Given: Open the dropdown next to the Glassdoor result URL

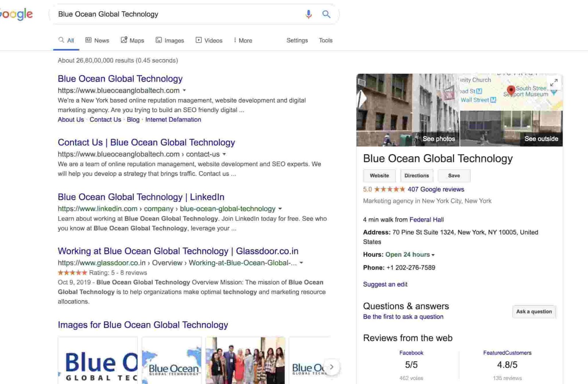Looking at the screenshot, I should [301, 263].
